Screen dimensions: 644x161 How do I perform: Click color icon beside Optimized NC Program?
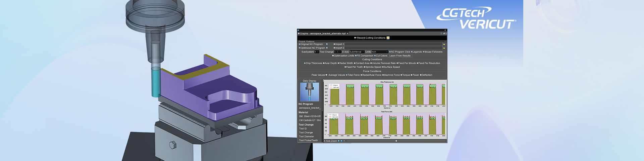click(x=327, y=48)
